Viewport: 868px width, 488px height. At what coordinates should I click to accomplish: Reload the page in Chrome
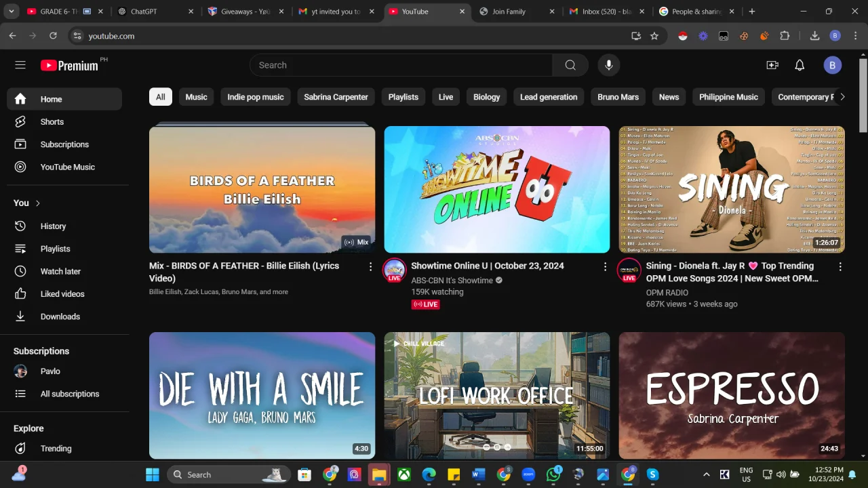(x=53, y=36)
